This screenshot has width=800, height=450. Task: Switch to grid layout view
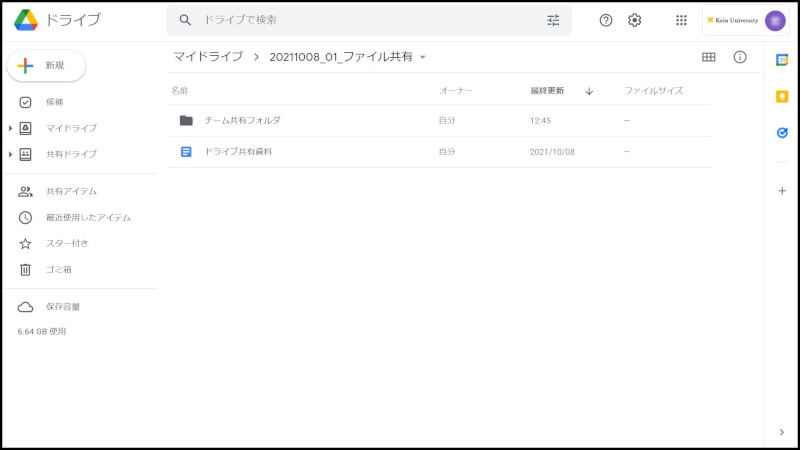[708, 57]
